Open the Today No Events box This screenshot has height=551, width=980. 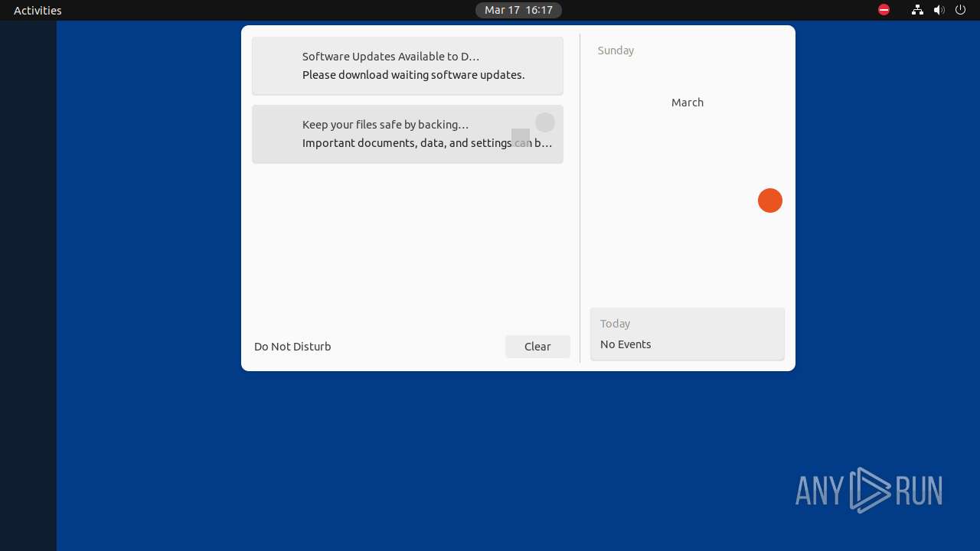coord(688,334)
